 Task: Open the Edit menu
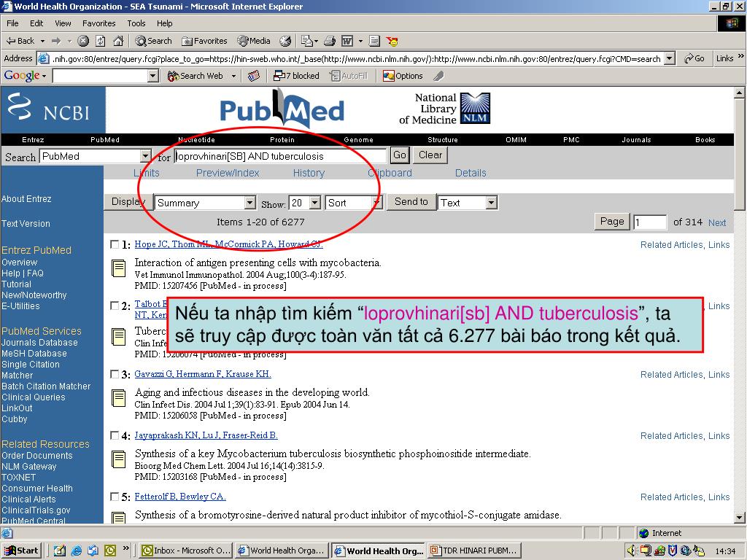[36, 23]
